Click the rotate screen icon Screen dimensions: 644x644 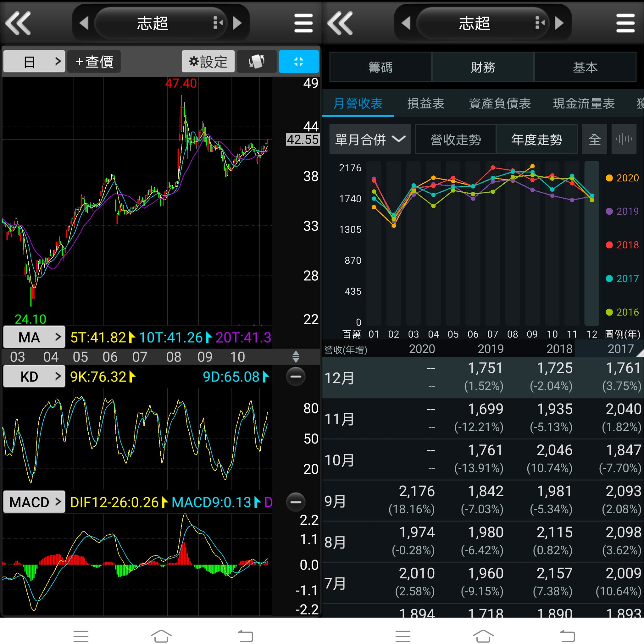(x=256, y=61)
